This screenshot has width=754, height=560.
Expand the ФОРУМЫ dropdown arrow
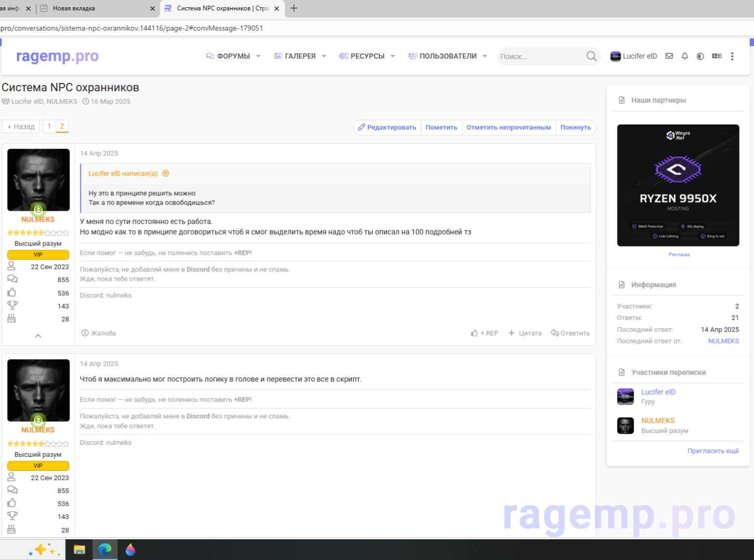click(258, 56)
